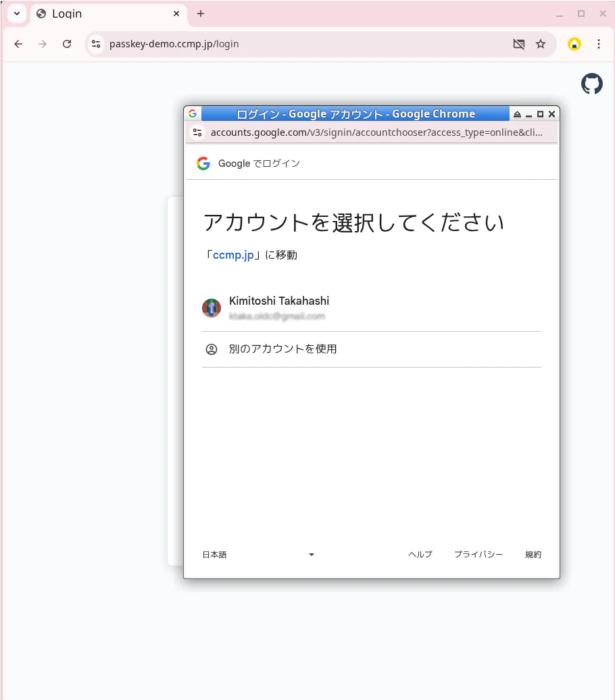Click the person icon next to 別のアカウントを使用

(x=212, y=349)
